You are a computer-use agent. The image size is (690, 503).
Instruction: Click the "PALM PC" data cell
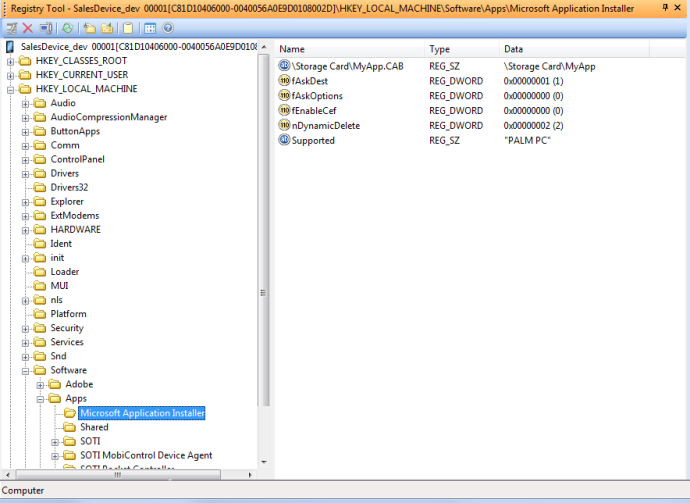click(x=527, y=141)
